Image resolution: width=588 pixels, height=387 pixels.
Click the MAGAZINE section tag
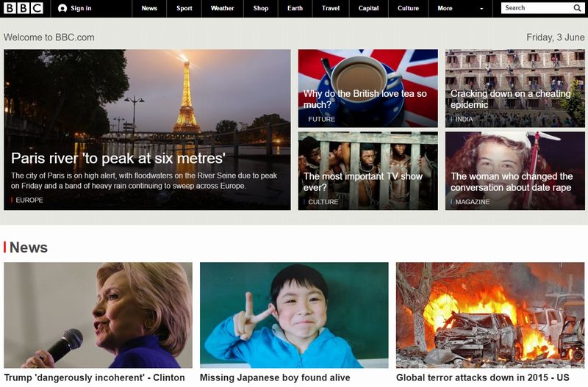472,202
